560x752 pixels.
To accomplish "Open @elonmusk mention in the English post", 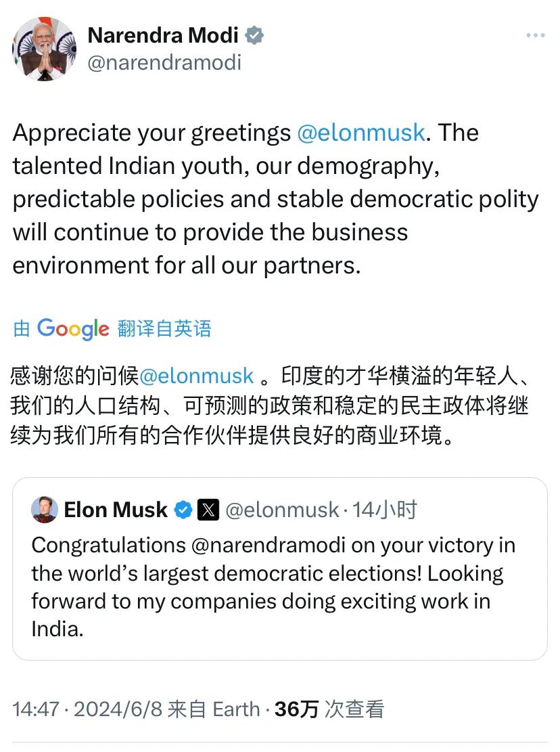I will 361,133.
